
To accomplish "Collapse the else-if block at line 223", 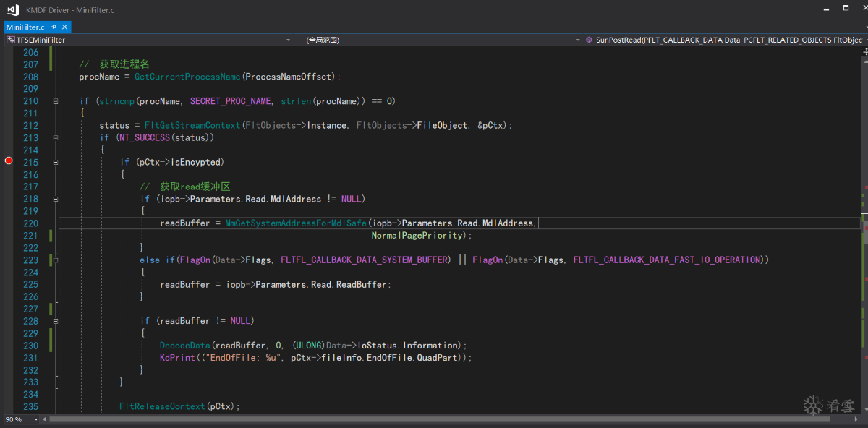I will [56, 260].
